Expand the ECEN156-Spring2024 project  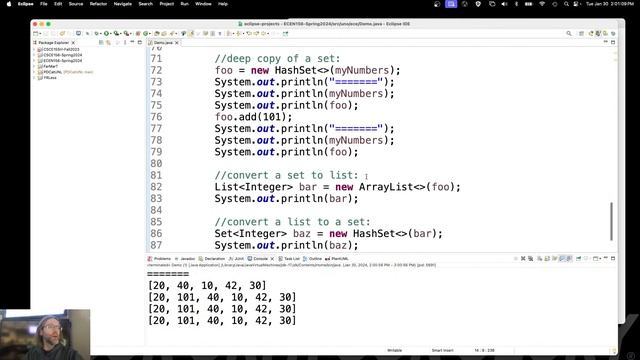tap(34, 61)
